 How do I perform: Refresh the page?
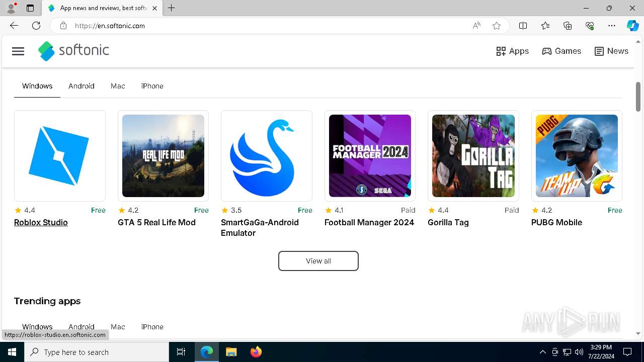tap(36, 26)
